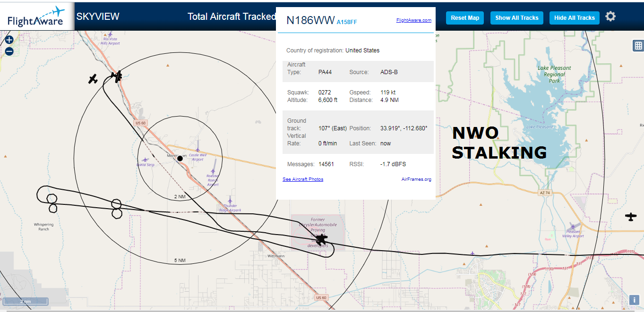Open See Aircraft Photos link
644x312 pixels.
303,179
